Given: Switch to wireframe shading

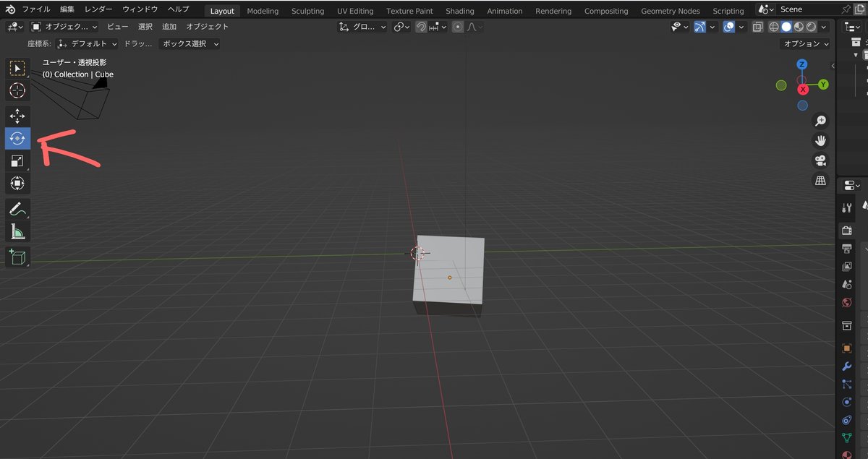Looking at the screenshot, I should pos(774,27).
